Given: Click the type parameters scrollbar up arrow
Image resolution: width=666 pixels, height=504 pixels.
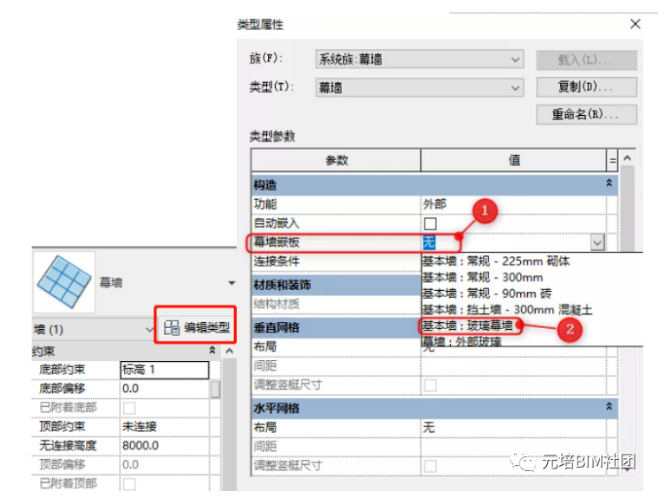Looking at the screenshot, I should (x=627, y=158).
